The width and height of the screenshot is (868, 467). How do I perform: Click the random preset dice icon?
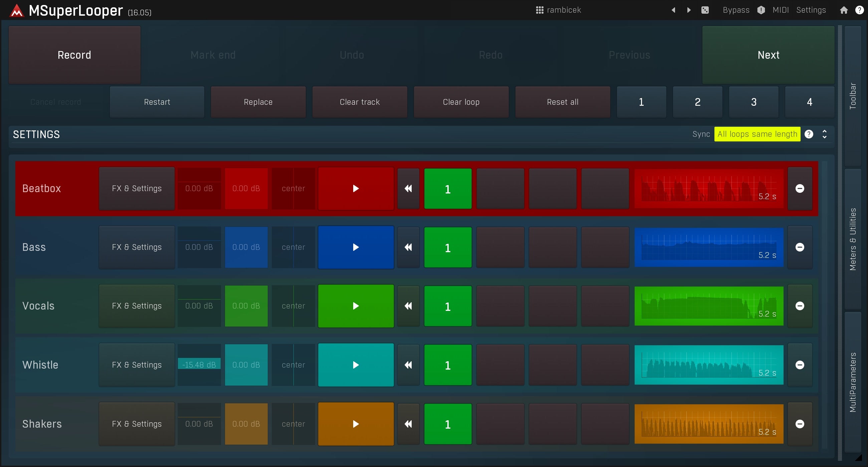(705, 10)
